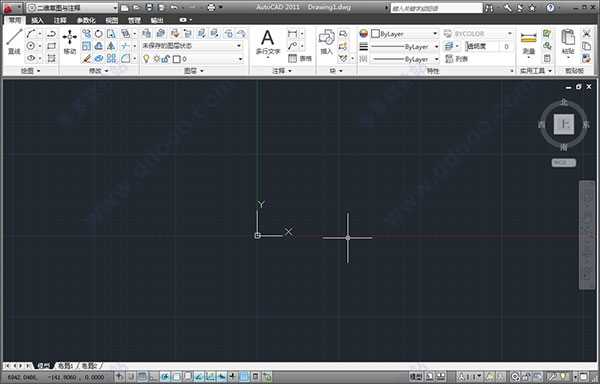Select the Hatch drawing tool

click(x=51, y=58)
